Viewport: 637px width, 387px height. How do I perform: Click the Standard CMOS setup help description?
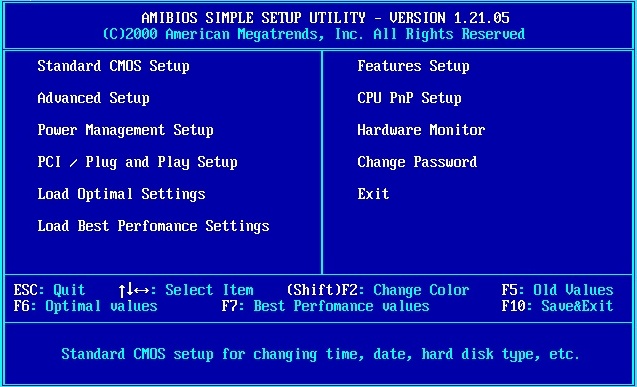pyautogui.click(x=320, y=354)
